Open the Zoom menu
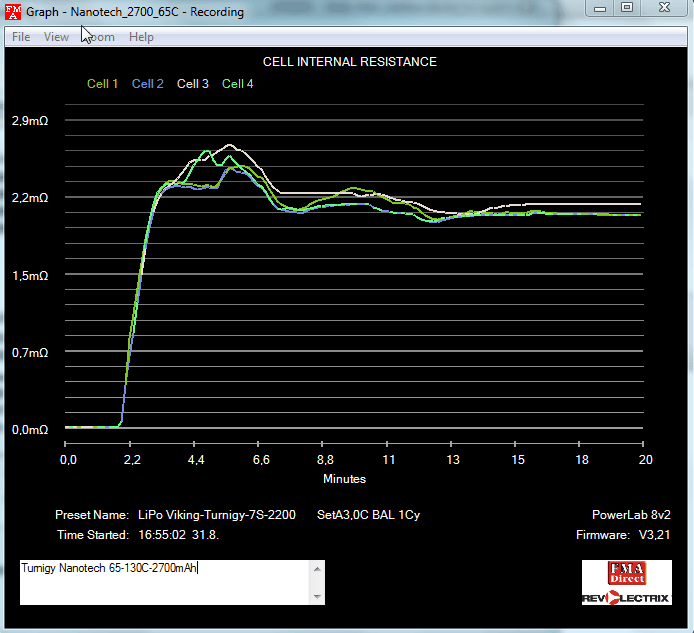This screenshot has height=633, width=694. (99, 37)
